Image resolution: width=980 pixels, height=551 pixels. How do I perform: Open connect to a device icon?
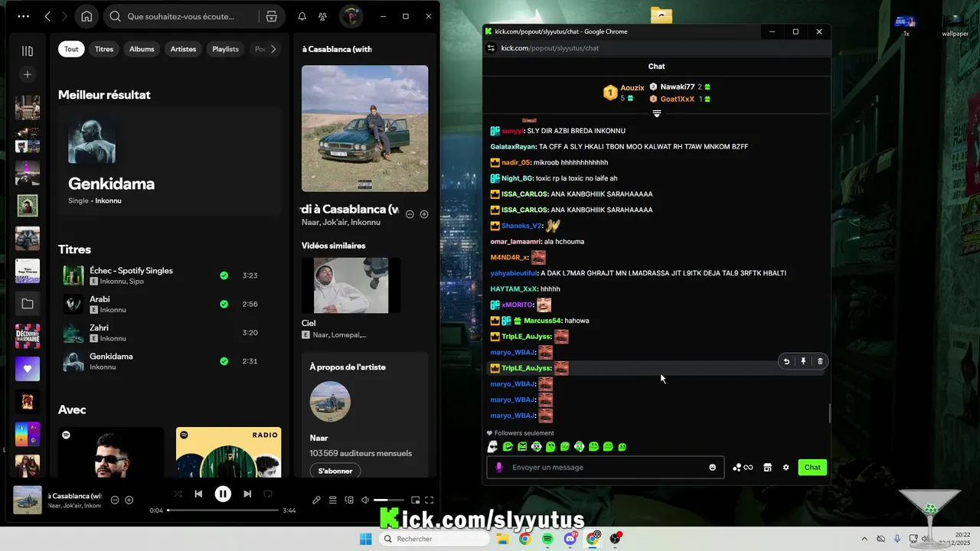point(349,500)
